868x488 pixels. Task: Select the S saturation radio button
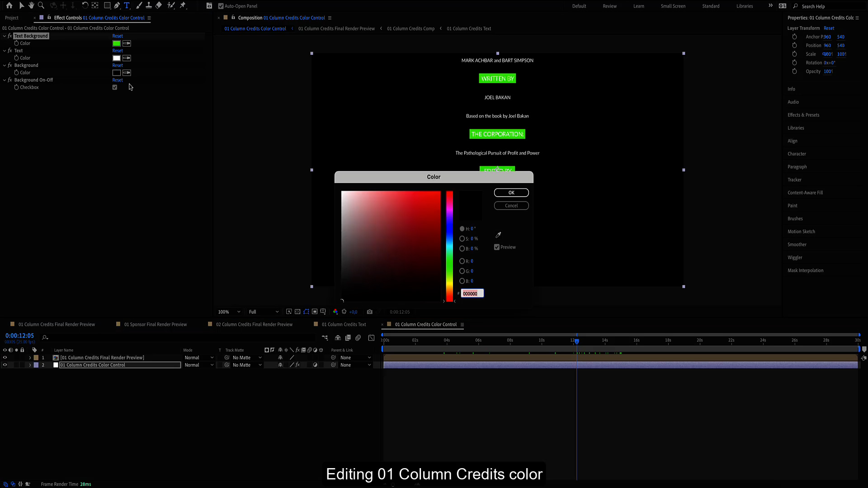(x=462, y=239)
